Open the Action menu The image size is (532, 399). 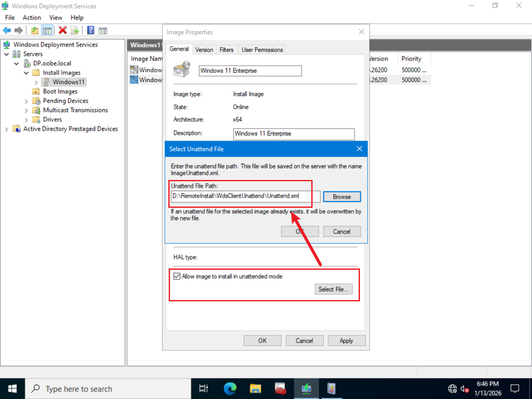click(x=32, y=18)
